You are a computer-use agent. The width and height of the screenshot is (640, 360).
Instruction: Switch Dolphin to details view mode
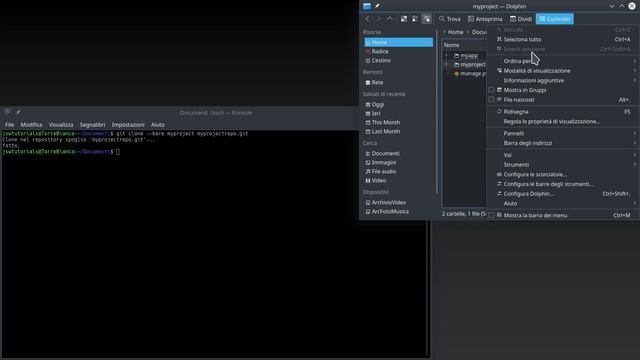[427, 19]
